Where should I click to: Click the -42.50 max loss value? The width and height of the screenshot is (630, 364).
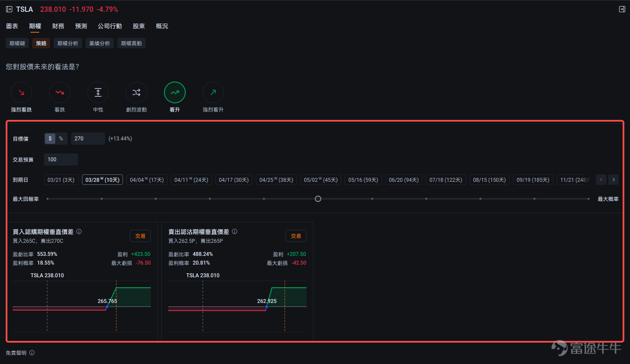[x=299, y=263]
